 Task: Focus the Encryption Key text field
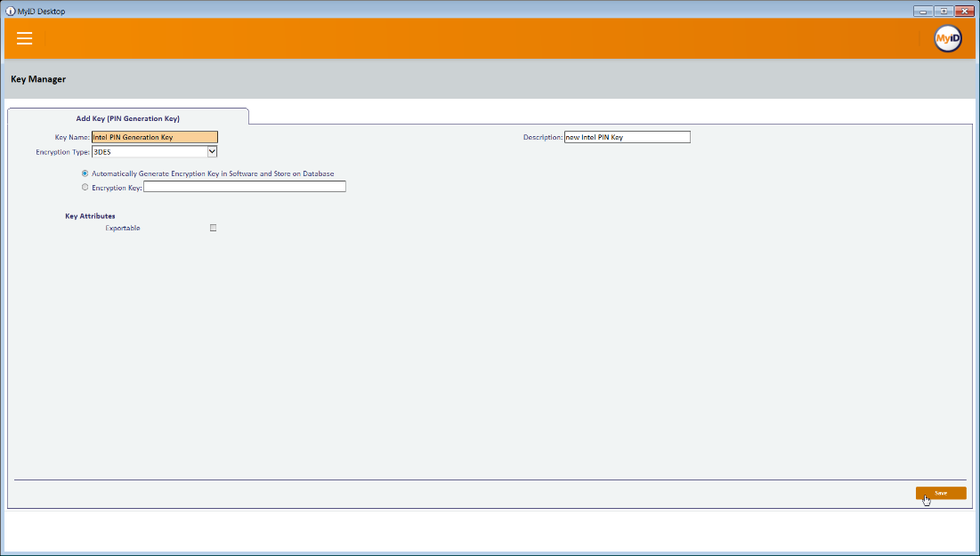coord(245,187)
